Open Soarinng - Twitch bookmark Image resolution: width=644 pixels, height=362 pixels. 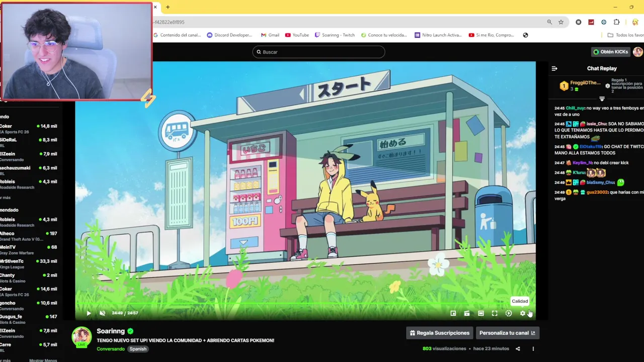click(335, 35)
